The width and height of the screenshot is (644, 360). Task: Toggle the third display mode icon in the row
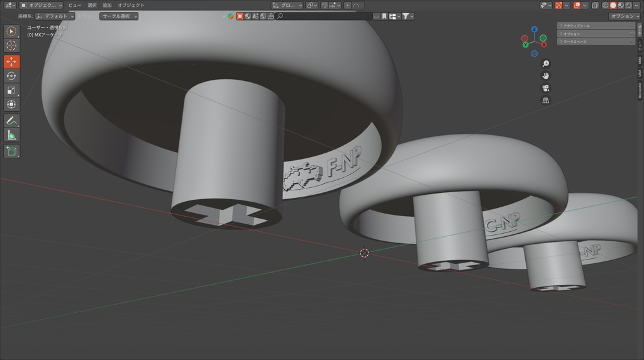click(255, 16)
